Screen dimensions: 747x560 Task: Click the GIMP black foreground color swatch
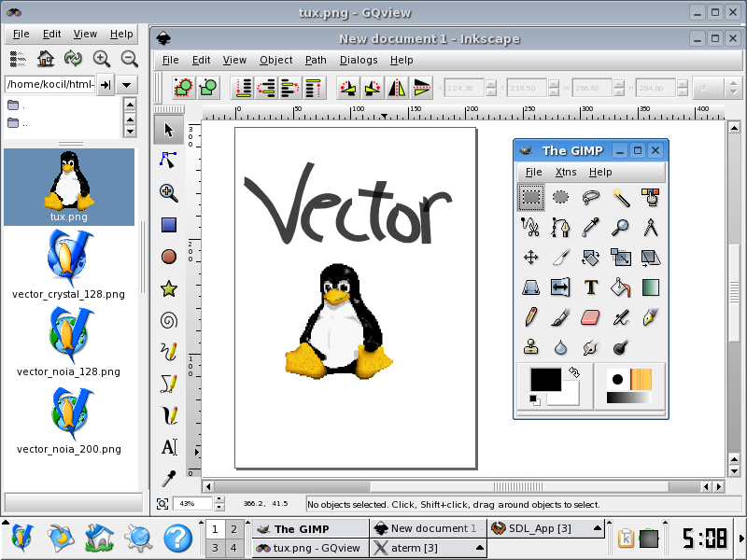coord(545,380)
